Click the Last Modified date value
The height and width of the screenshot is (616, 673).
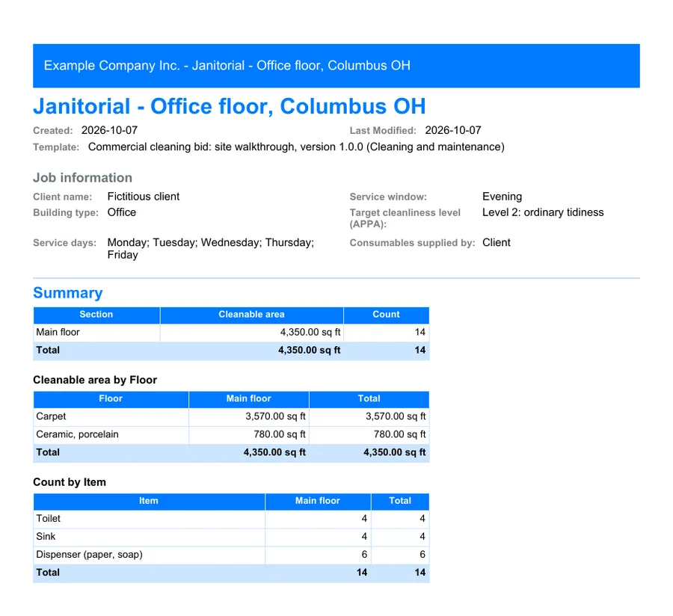pyautogui.click(x=453, y=130)
